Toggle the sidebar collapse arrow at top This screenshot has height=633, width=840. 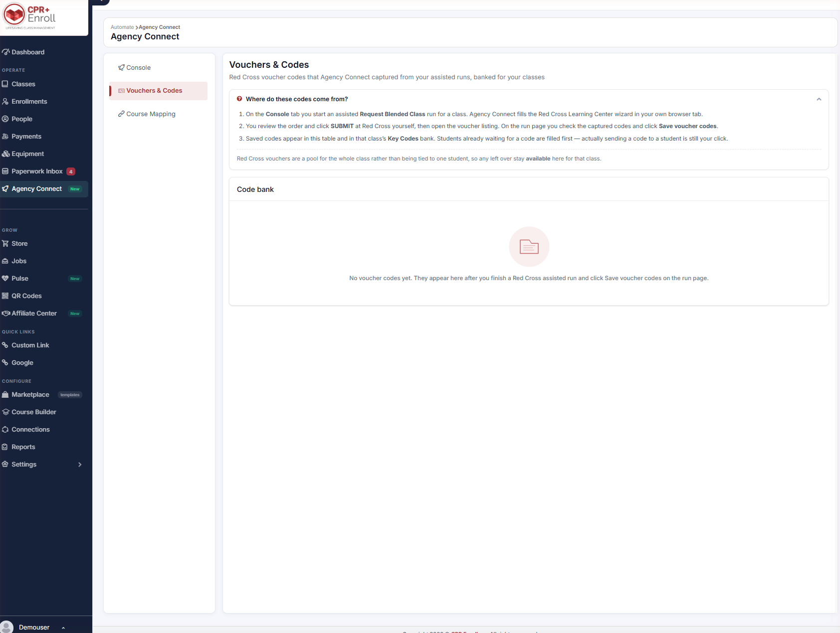(101, 1)
